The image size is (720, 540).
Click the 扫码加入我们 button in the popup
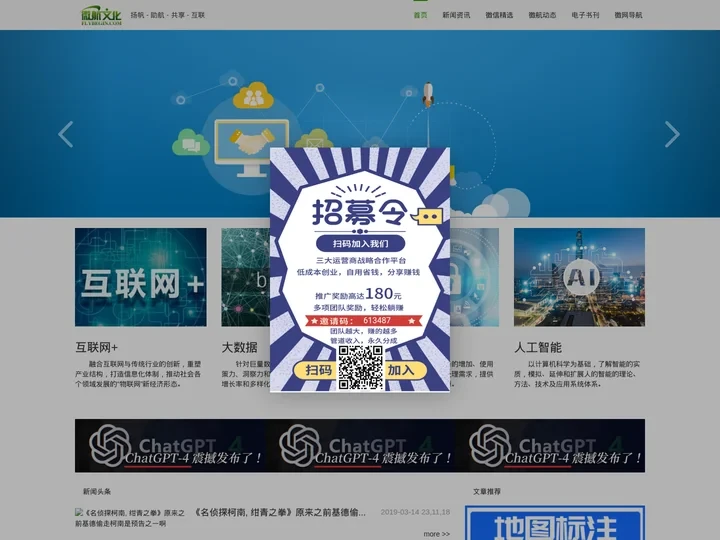coord(360,243)
